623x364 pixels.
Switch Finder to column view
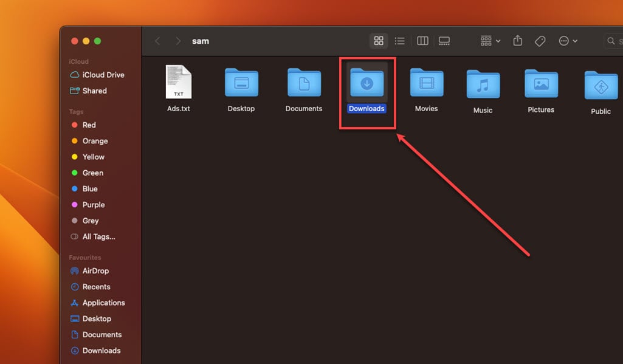tap(422, 41)
